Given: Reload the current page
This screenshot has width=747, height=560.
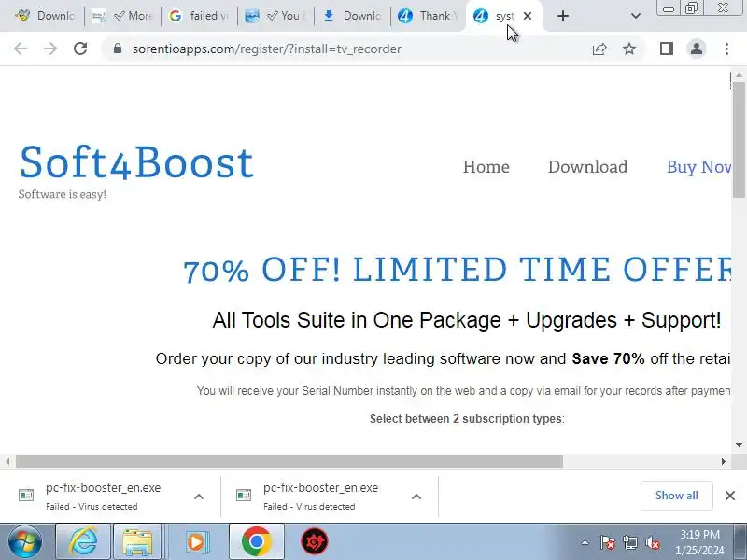Looking at the screenshot, I should (x=80, y=49).
